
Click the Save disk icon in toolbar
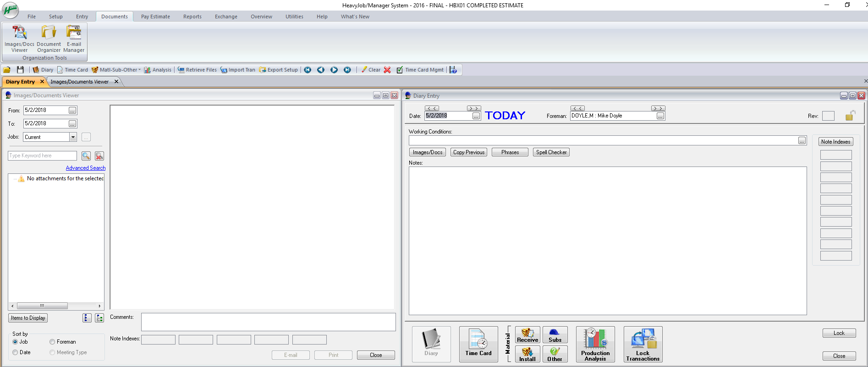click(x=20, y=70)
